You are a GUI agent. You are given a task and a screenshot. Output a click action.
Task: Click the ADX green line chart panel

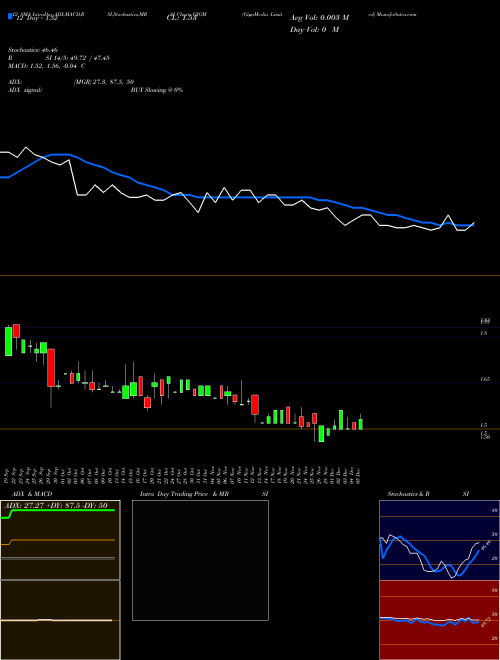(x=61, y=540)
